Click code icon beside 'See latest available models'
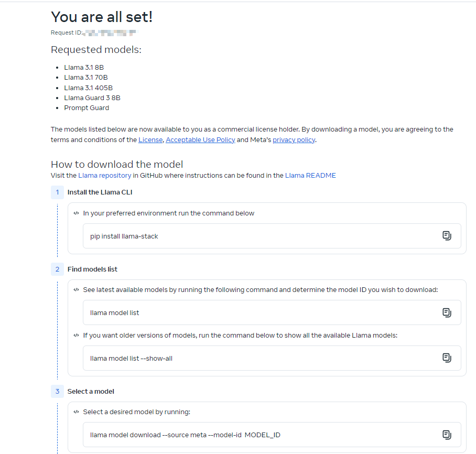The image size is (476, 454). click(77, 290)
